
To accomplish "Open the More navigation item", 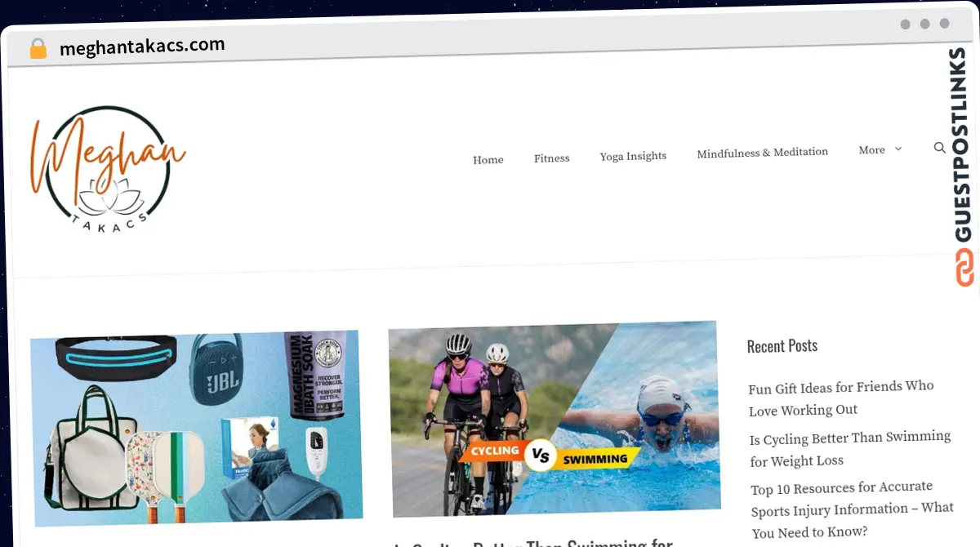I will 871,150.
